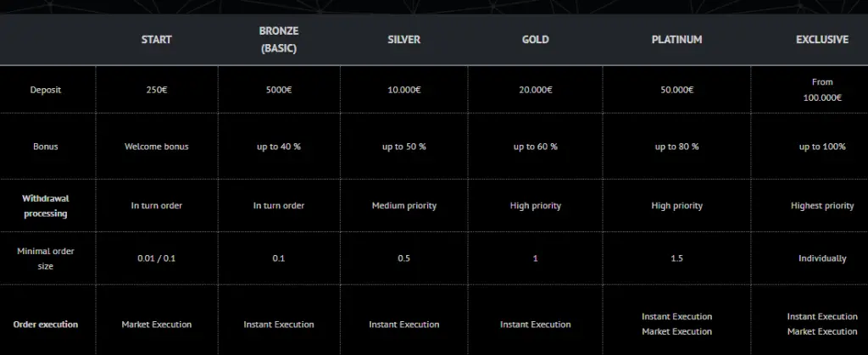Click the START column header
This screenshot has width=868, height=355.
(x=156, y=40)
